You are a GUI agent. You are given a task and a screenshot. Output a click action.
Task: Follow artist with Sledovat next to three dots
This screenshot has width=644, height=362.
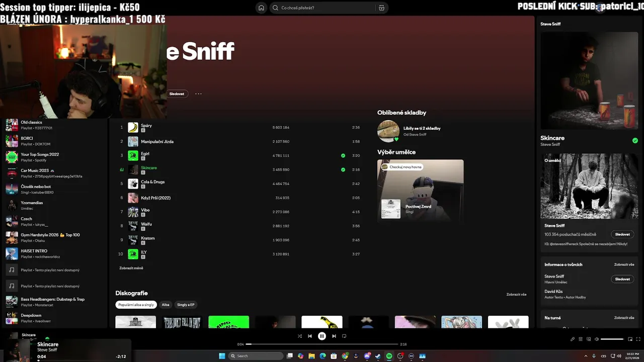[177, 94]
